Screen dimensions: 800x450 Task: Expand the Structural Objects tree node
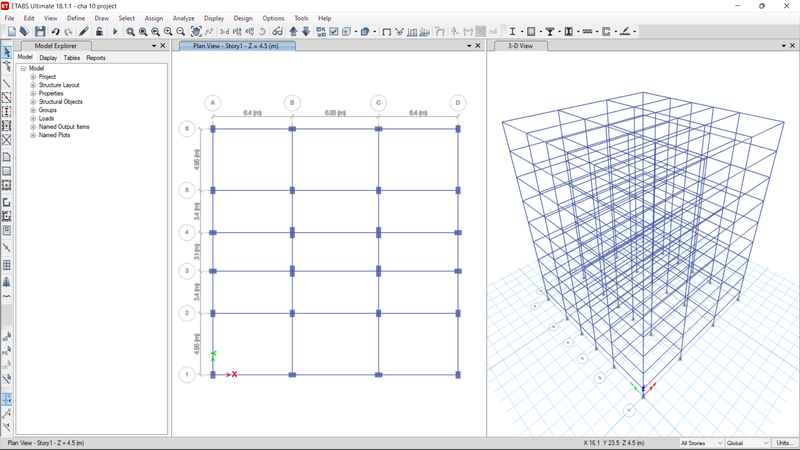tap(33, 102)
